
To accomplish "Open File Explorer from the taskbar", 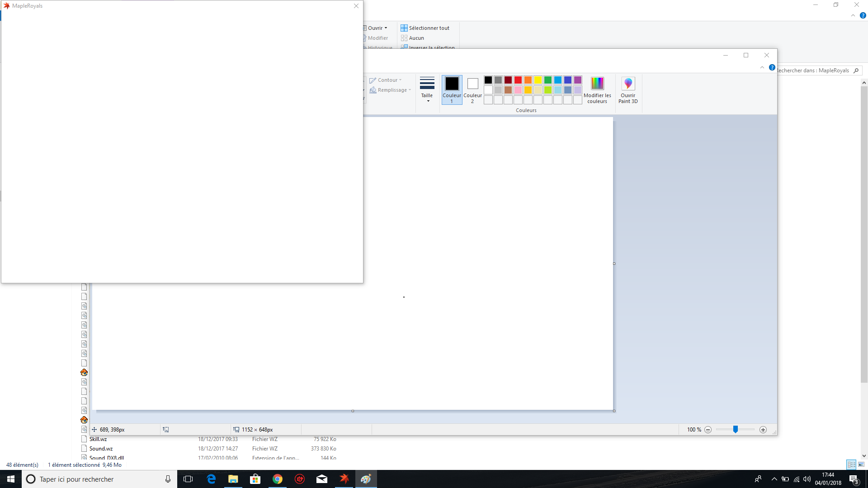I will (x=233, y=479).
